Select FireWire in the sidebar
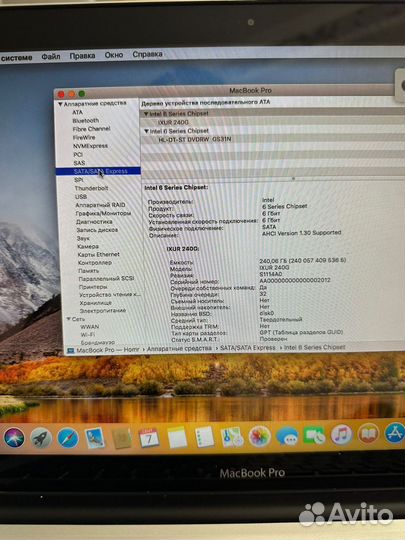Screen dimensions: 405x540 tap(84, 137)
